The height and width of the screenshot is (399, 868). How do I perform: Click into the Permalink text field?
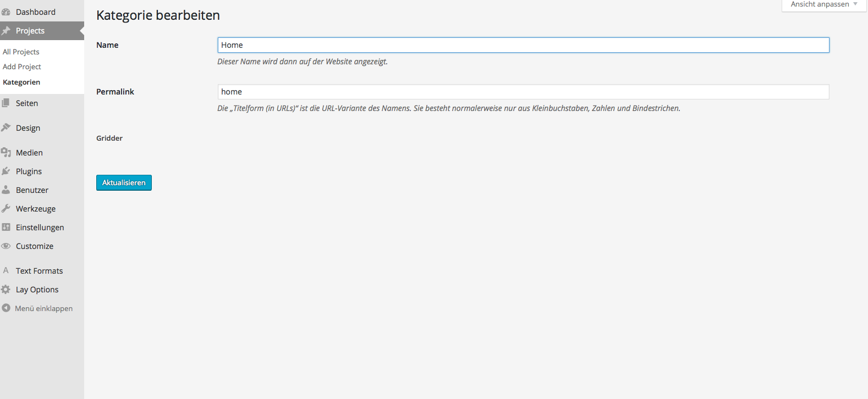pyautogui.click(x=523, y=92)
